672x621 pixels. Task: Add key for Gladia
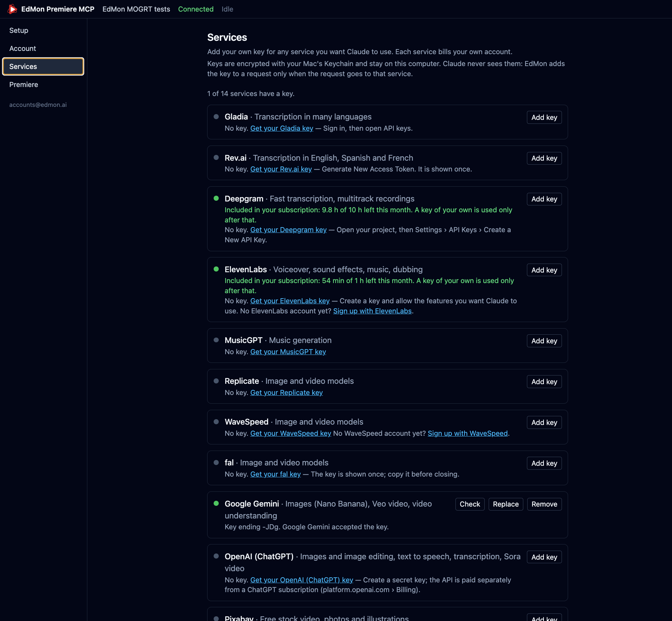544,117
